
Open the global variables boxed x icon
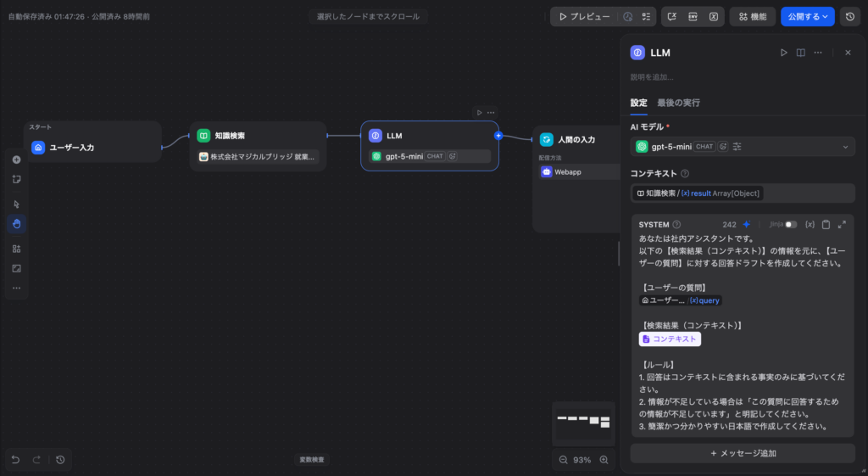pos(714,17)
